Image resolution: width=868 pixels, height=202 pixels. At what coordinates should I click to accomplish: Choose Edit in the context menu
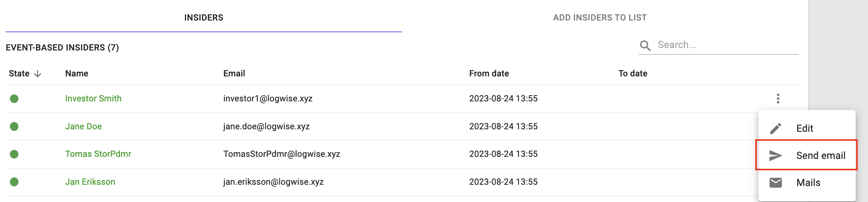[x=806, y=129]
